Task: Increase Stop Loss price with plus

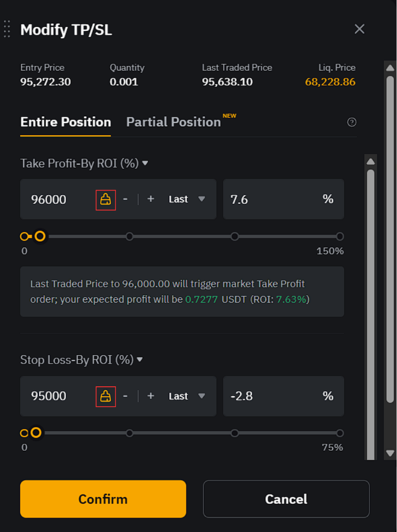Action: click(151, 396)
